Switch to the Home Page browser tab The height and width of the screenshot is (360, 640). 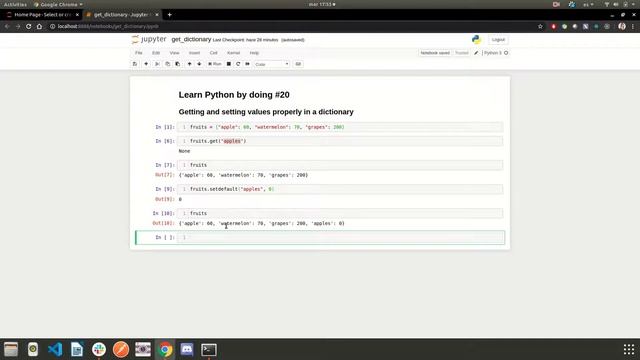(x=42, y=15)
